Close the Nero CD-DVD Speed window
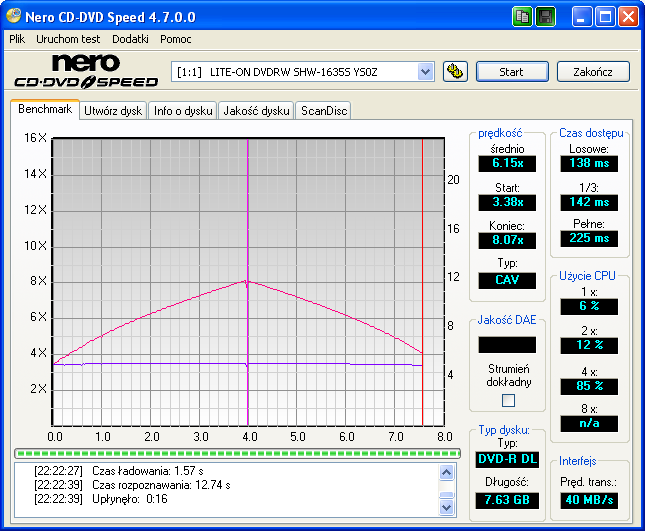645x531 pixels. 628,17
